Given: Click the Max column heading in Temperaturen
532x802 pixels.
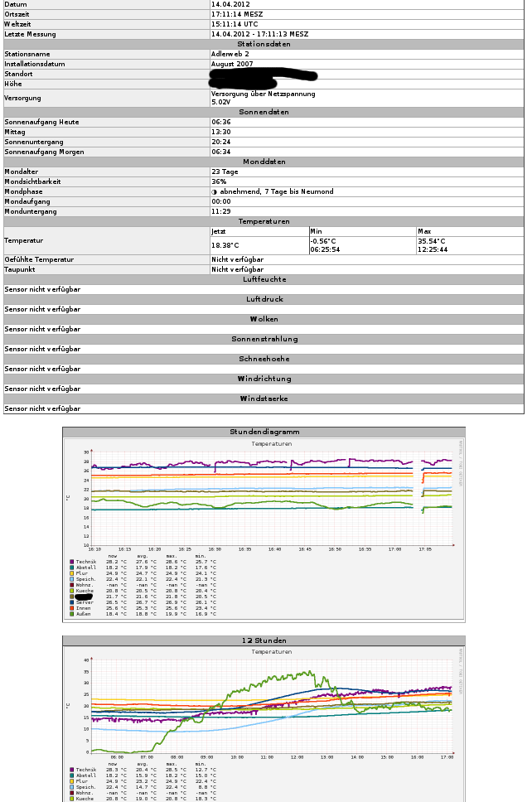Looking at the screenshot, I should click(x=424, y=231).
